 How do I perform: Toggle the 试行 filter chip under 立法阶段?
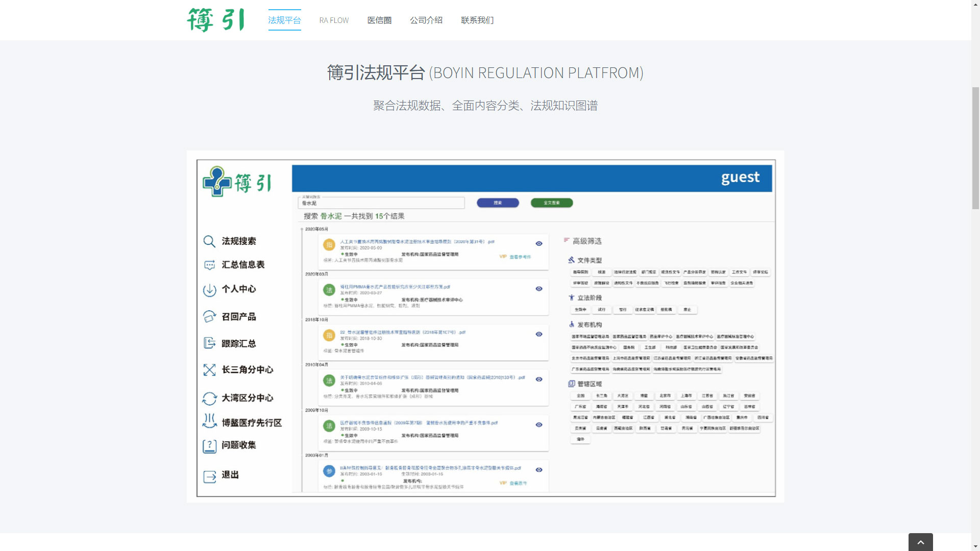tap(602, 310)
